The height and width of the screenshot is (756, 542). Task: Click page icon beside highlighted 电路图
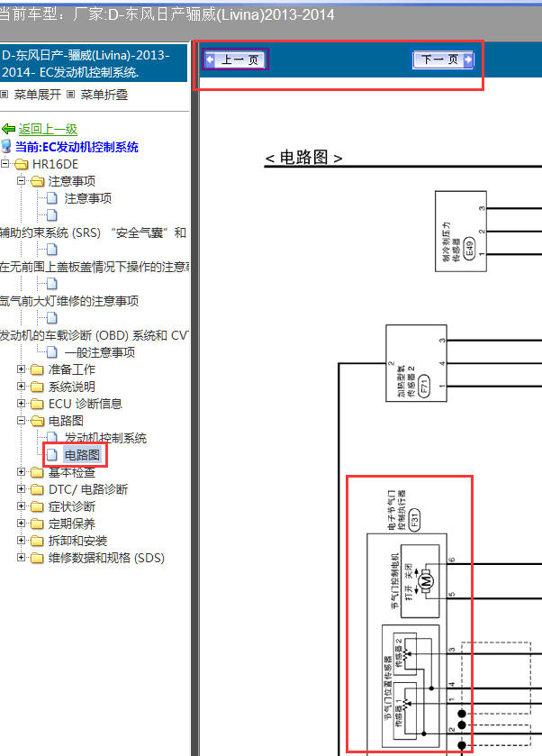(52, 455)
